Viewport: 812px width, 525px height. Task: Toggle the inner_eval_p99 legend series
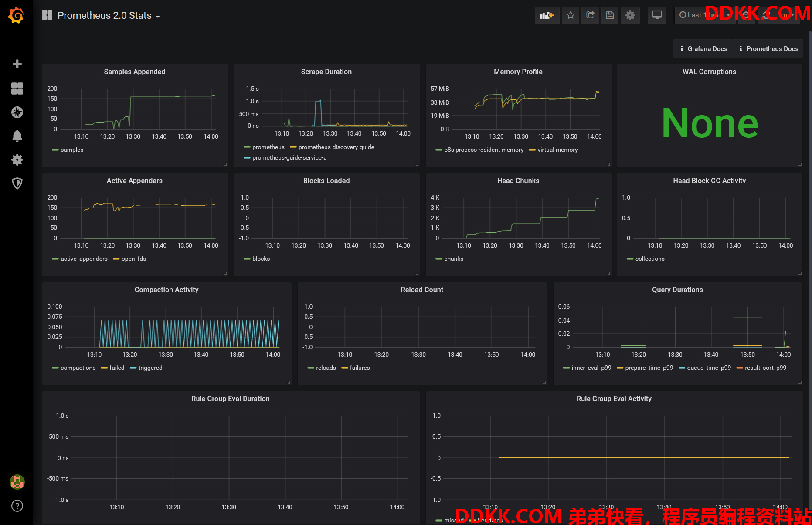coord(591,368)
